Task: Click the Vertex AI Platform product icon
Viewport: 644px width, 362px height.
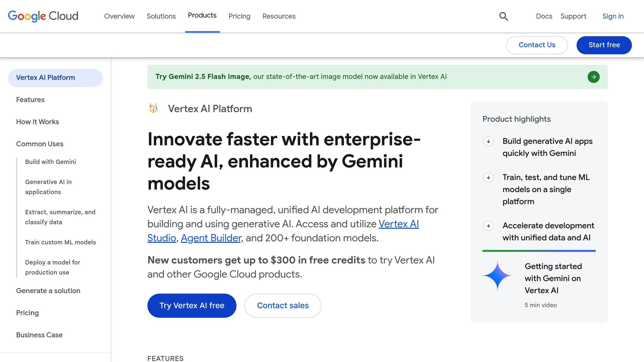Action: click(153, 108)
